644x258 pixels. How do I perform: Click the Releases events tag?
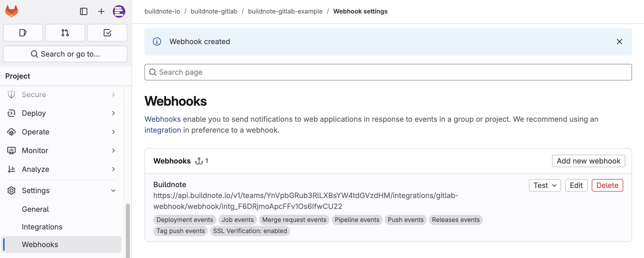[456, 220]
